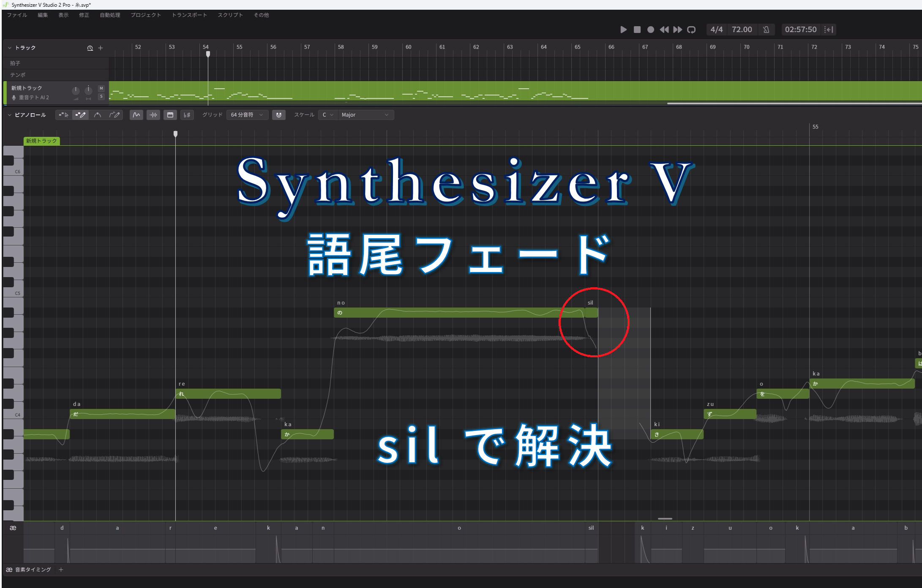Click the loop playback button

[692, 30]
